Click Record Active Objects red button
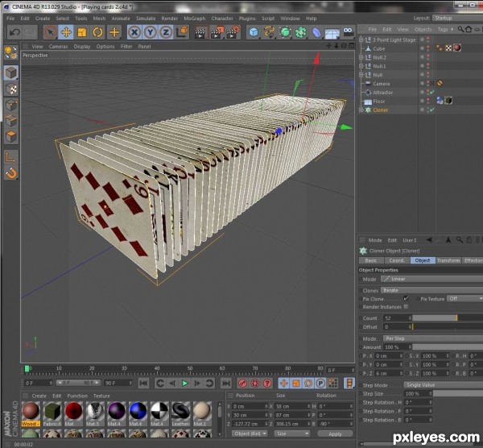 click(x=243, y=384)
